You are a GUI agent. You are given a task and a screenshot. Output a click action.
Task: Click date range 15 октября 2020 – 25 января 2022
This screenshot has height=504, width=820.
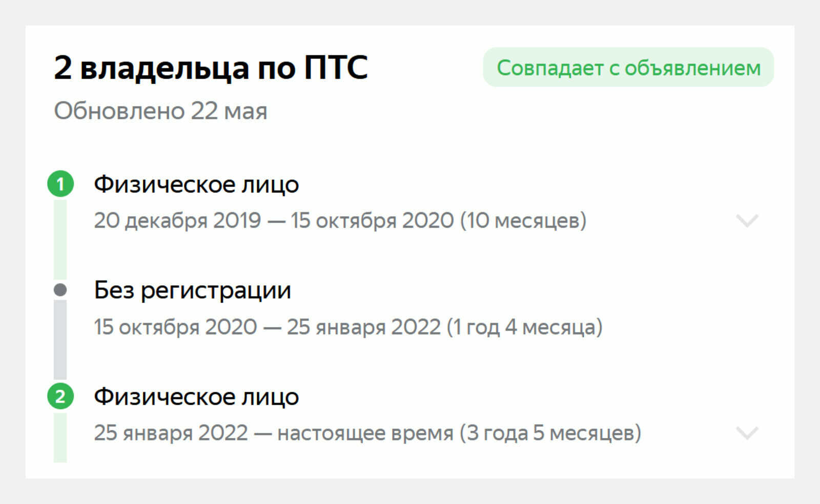268,327
